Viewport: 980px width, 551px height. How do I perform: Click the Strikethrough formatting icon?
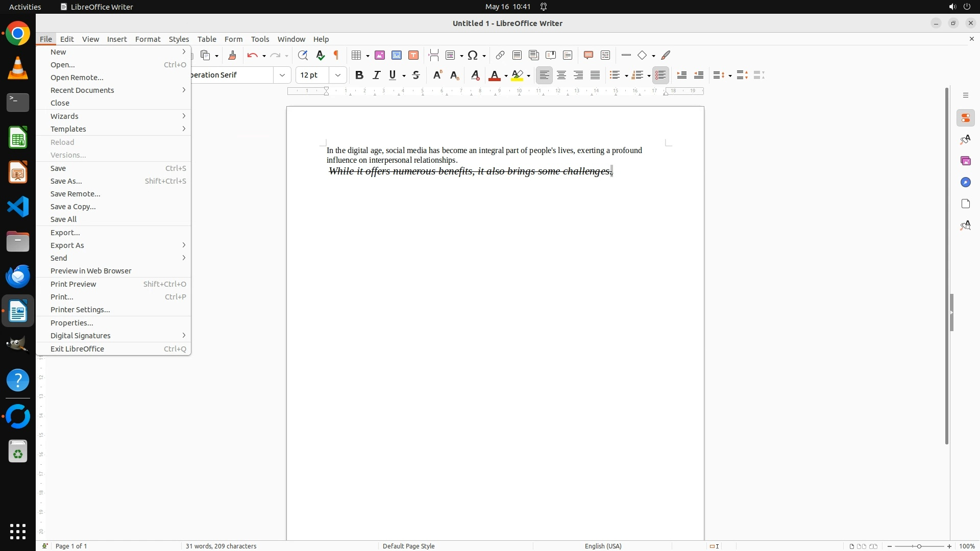416,75
